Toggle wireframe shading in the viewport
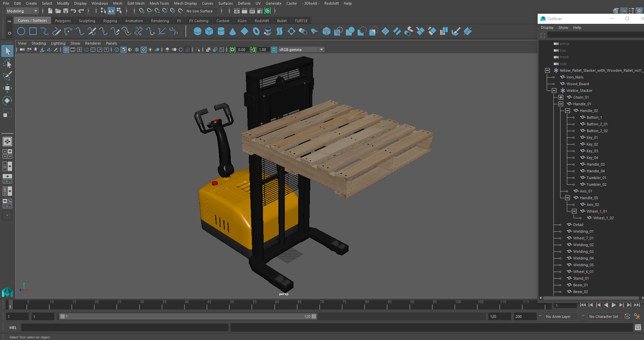This screenshot has width=644, height=340. pos(117,50)
